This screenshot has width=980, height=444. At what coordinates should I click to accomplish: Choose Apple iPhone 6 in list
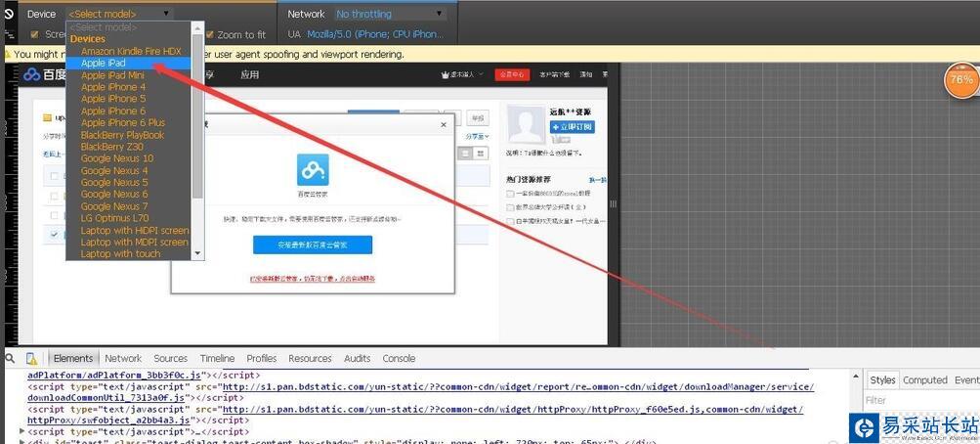click(113, 111)
